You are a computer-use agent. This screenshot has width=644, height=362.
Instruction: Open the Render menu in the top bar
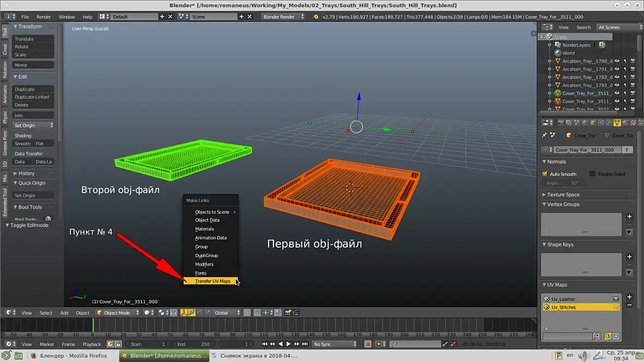44,17
